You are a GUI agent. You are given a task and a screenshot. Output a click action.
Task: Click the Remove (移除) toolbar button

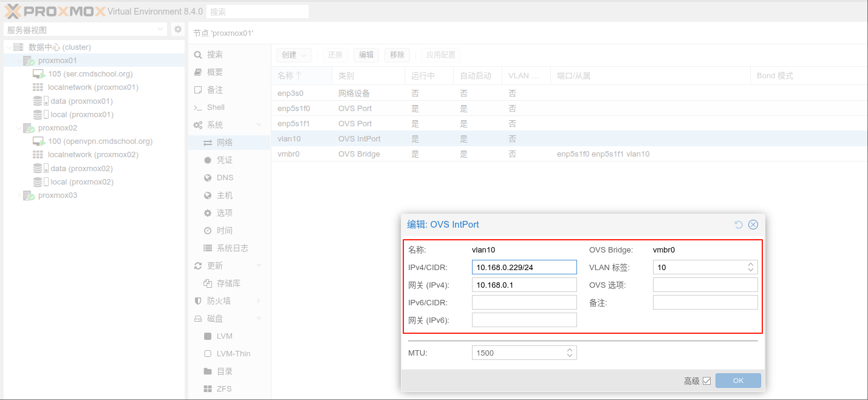point(397,55)
